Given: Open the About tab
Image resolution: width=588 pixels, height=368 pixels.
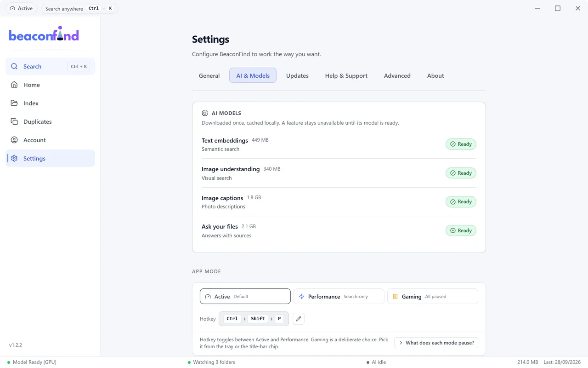Looking at the screenshot, I should coord(435,75).
